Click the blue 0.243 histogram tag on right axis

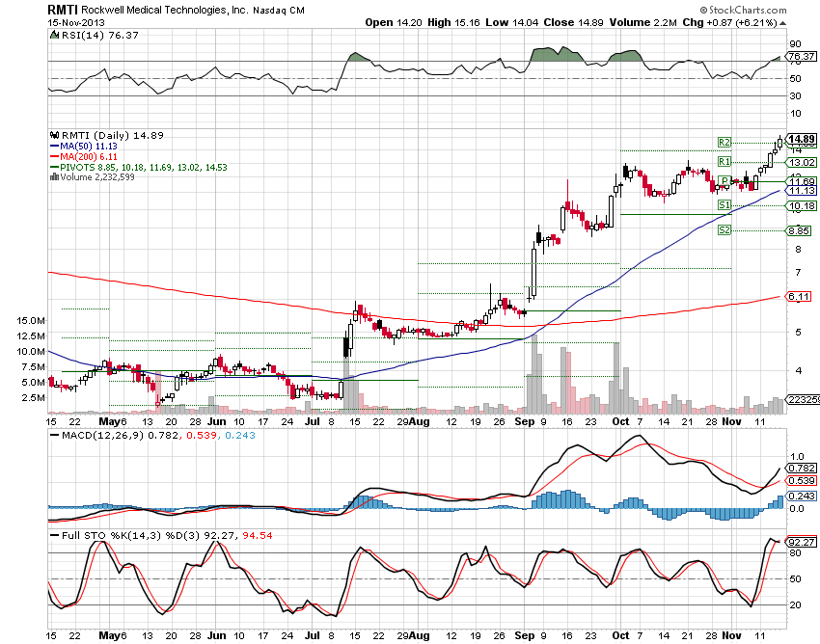coord(802,496)
